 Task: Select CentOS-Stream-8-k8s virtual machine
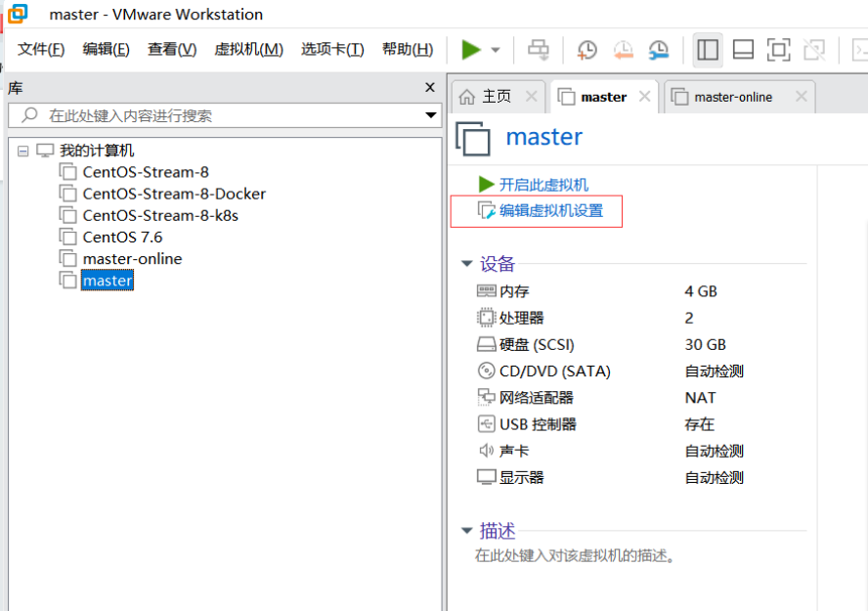point(160,215)
